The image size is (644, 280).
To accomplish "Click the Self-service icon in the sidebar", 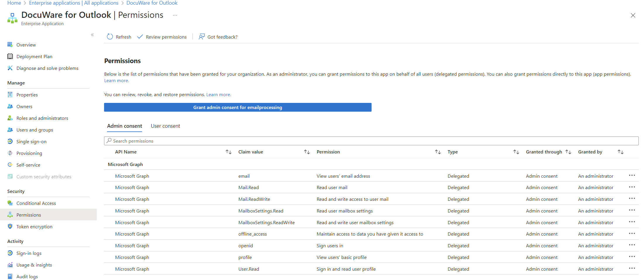I will pyautogui.click(x=10, y=165).
